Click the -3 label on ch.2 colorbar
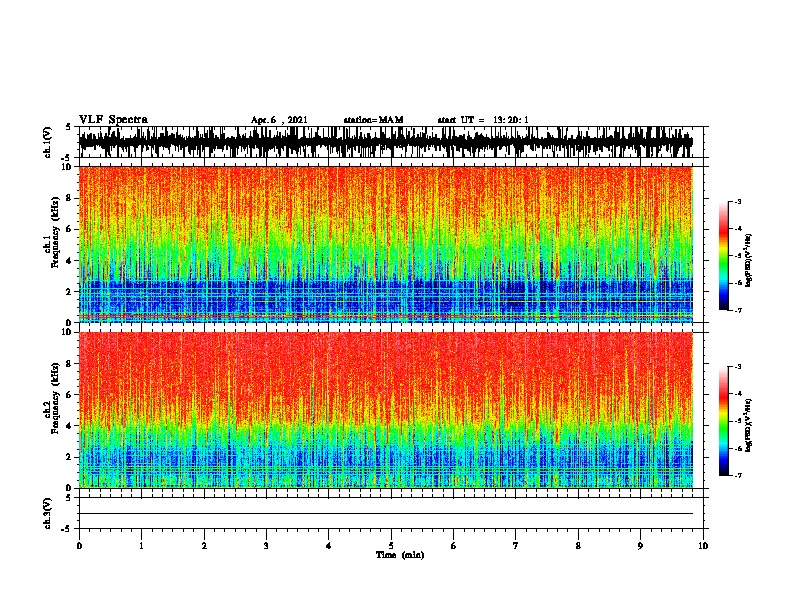The image size is (792, 612). click(738, 367)
